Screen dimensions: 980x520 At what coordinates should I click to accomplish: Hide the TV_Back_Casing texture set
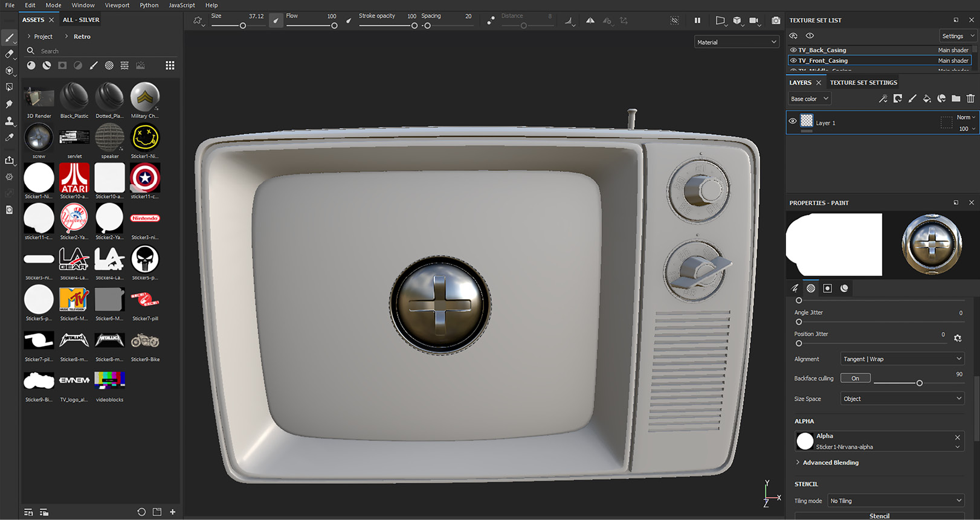click(x=793, y=50)
